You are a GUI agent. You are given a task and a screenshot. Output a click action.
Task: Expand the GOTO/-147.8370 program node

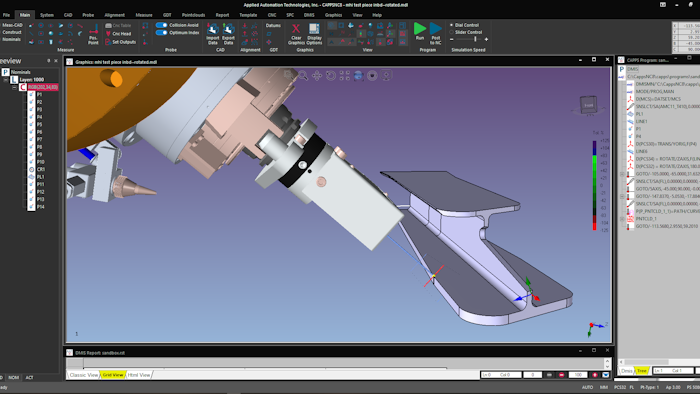point(622,196)
